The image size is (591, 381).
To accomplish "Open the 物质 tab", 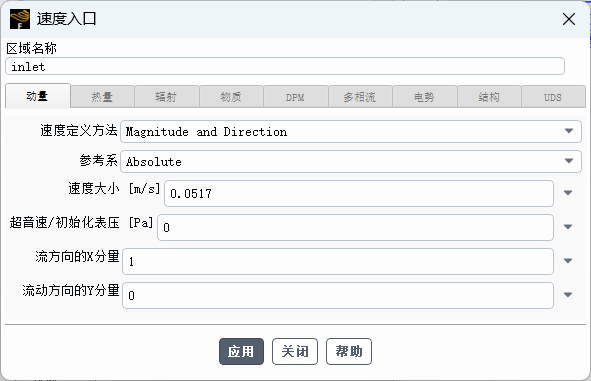I will pyautogui.click(x=231, y=97).
